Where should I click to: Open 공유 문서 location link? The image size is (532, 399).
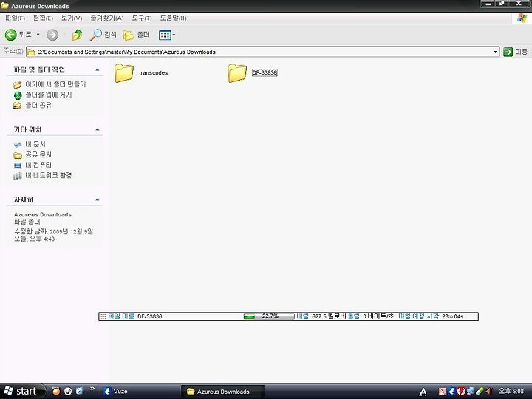tap(38, 154)
